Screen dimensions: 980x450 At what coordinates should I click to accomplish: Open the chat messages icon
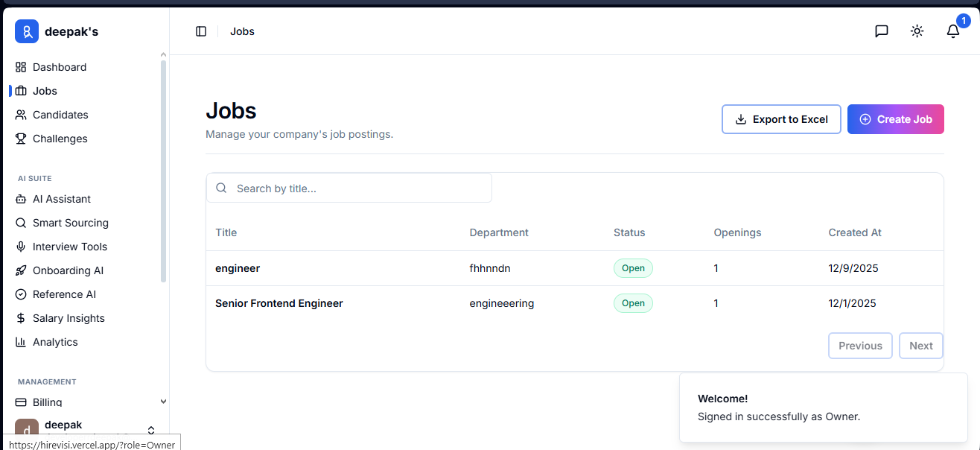click(882, 31)
